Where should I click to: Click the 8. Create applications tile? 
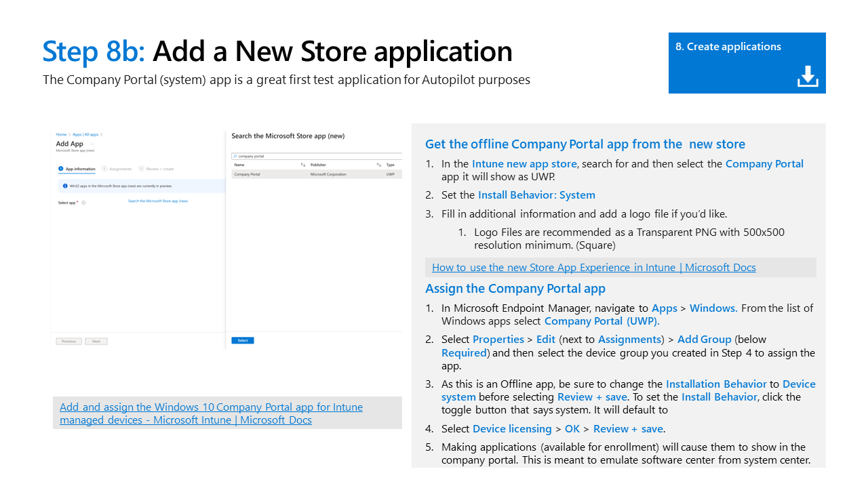coord(747,63)
